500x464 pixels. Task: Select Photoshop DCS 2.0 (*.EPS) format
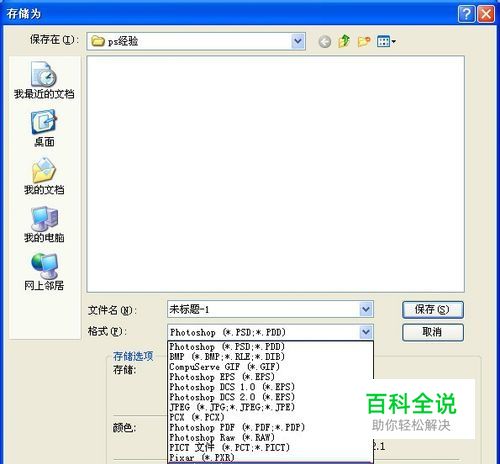coord(270,397)
